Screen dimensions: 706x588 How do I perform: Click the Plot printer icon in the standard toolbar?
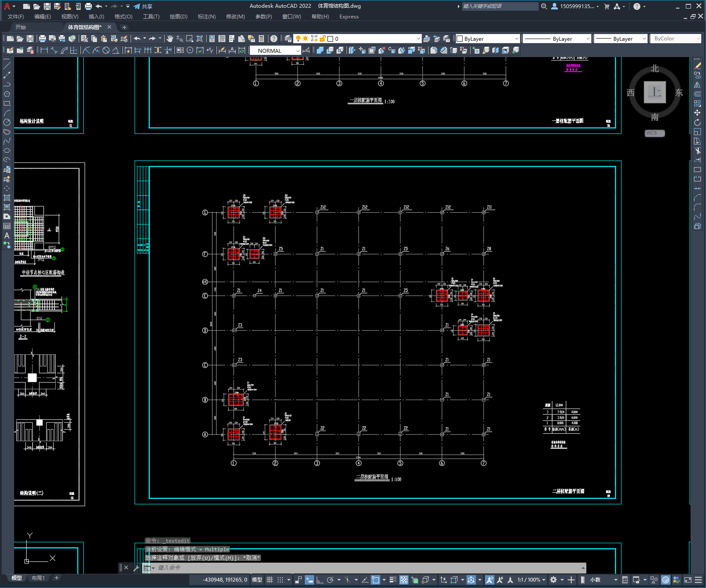pyautogui.click(x=42, y=39)
